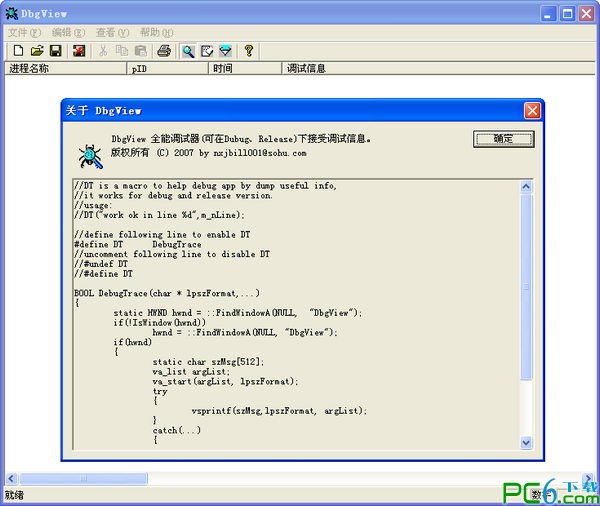This screenshot has width=600, height=506.
Task: Click the '#define DT DebugTrace' code line
Action: (138, 244)
